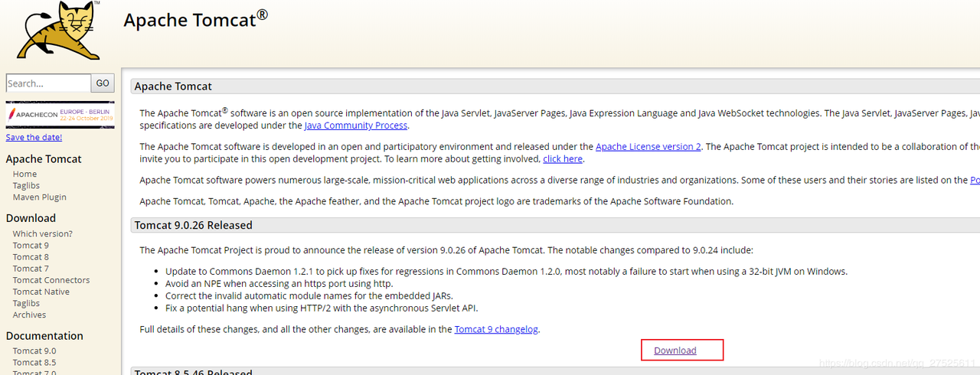Open Tomcat 9 download page in sidebar

(31, 245)
